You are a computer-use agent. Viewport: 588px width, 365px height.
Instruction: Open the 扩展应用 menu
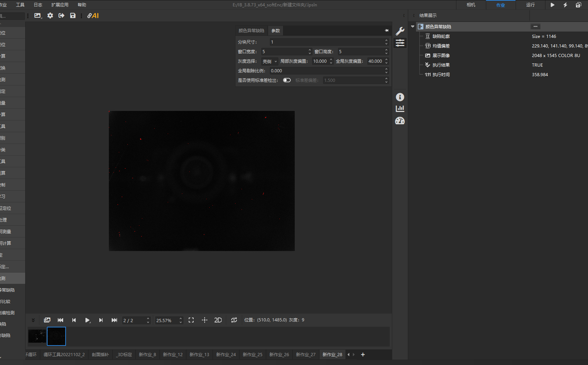point(60,5)
